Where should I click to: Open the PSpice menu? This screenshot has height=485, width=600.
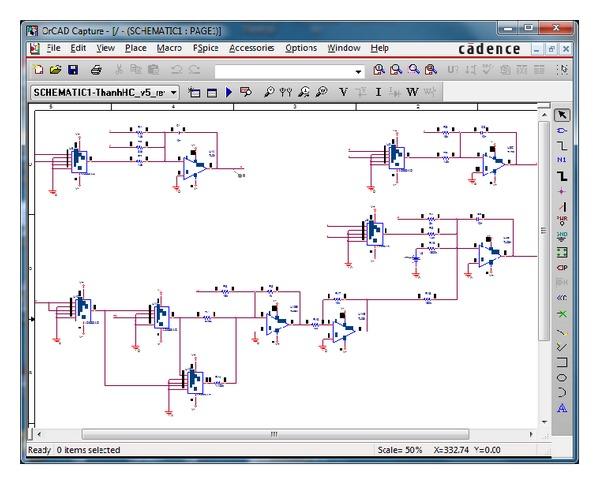(205, 48)
